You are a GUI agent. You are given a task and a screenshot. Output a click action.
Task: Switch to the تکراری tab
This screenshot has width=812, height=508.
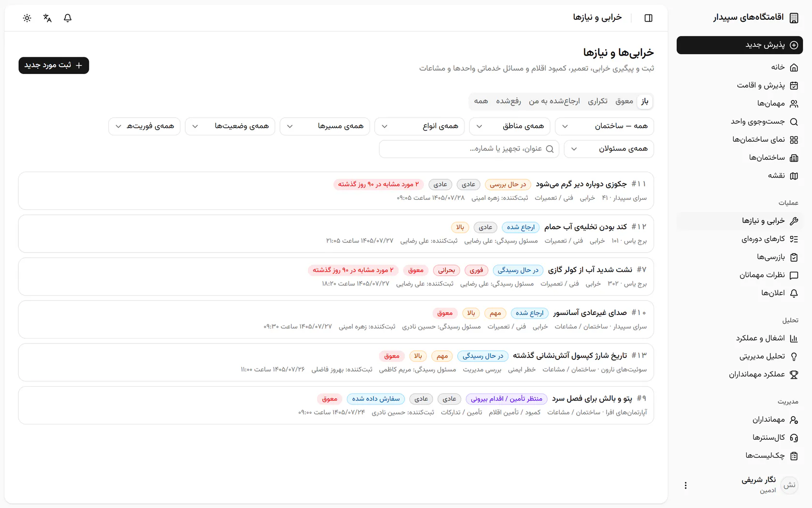pos(597,101)
